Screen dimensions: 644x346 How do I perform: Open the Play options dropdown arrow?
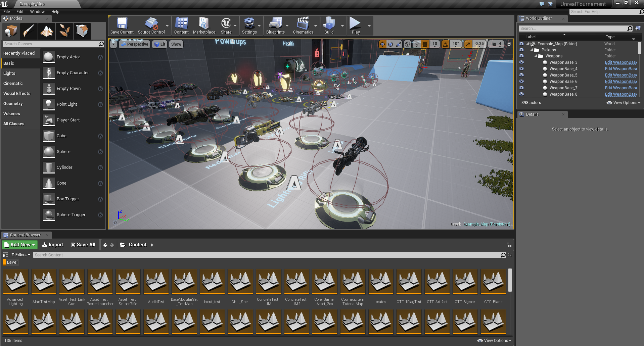[x=369, y=26]
